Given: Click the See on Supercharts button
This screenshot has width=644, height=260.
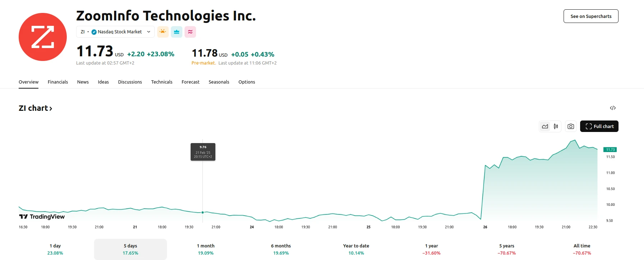Looking at the screenshot, I should pos(591,16).
